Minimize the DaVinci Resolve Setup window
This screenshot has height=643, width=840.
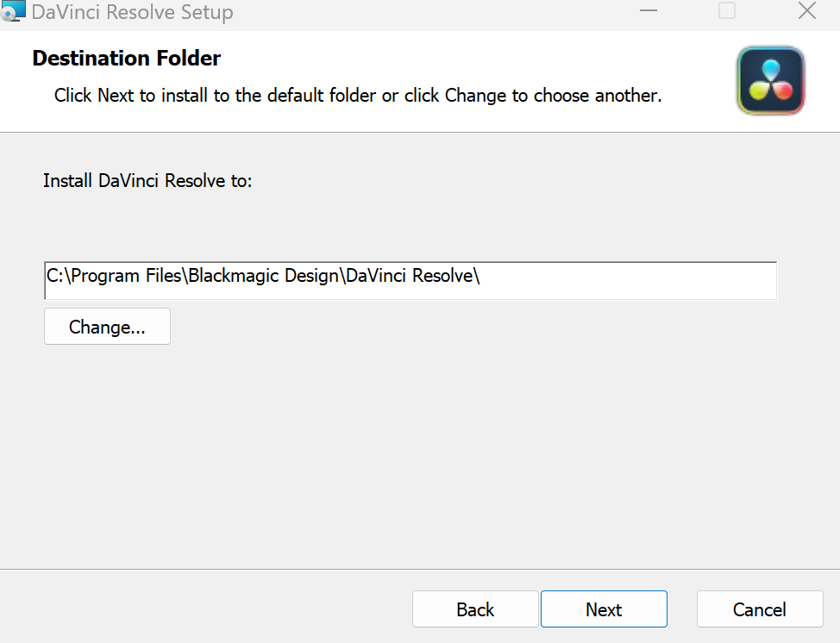click(649, 10)
